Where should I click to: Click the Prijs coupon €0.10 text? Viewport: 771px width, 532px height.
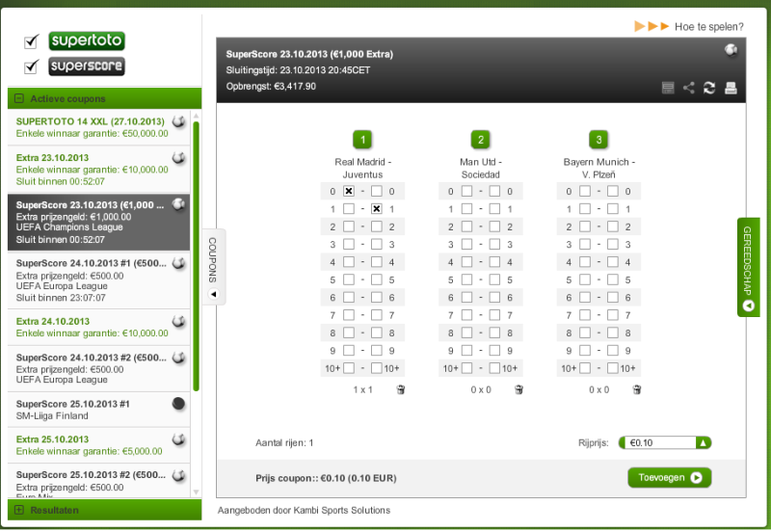(x=326, y=478)
